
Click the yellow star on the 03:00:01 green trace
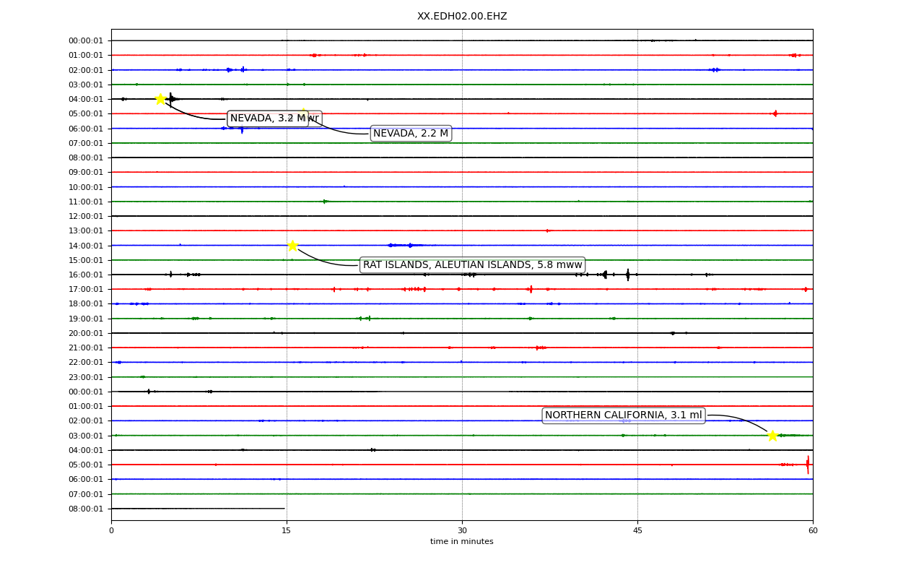click(772, 436)
